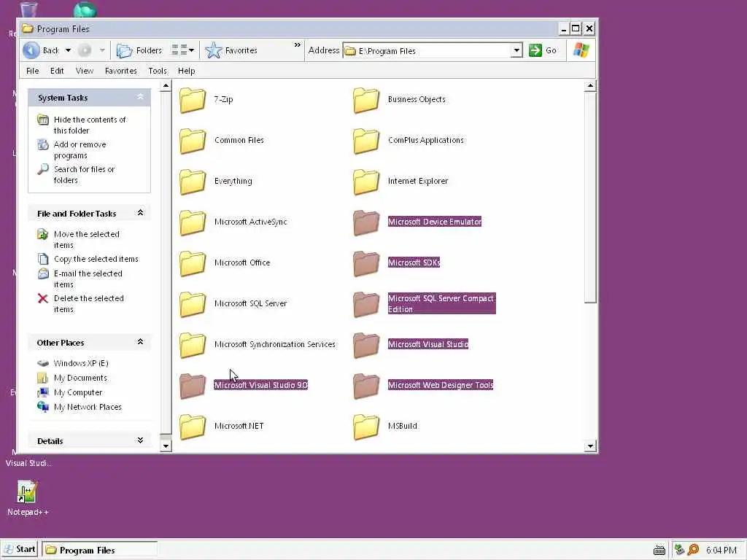Image resolution: width=747 pixels, height=560 pixels.
Task: Click Add or remove programs link
Action: (80, 150)
